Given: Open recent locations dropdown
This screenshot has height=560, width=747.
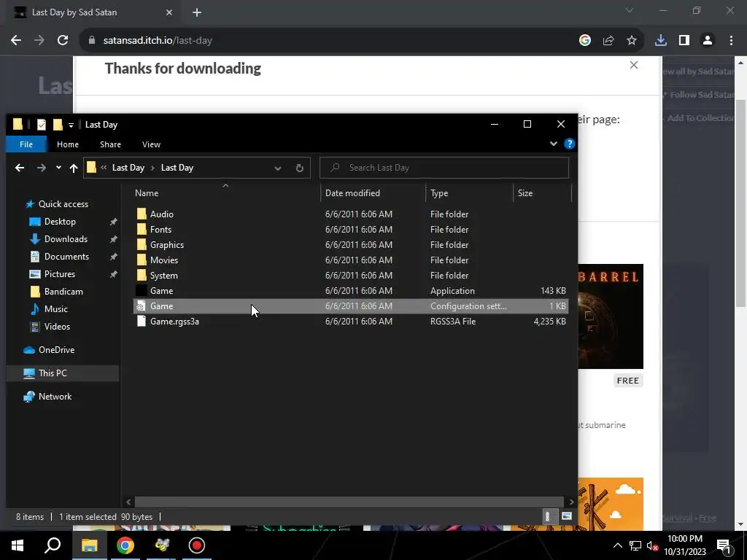Looking at the screenshot, I should [58, 168].
